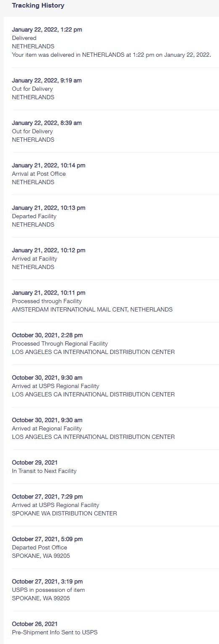
Task: Click USPS in possession of item entry
Action: pyautogui.click(x=48, y=590)
